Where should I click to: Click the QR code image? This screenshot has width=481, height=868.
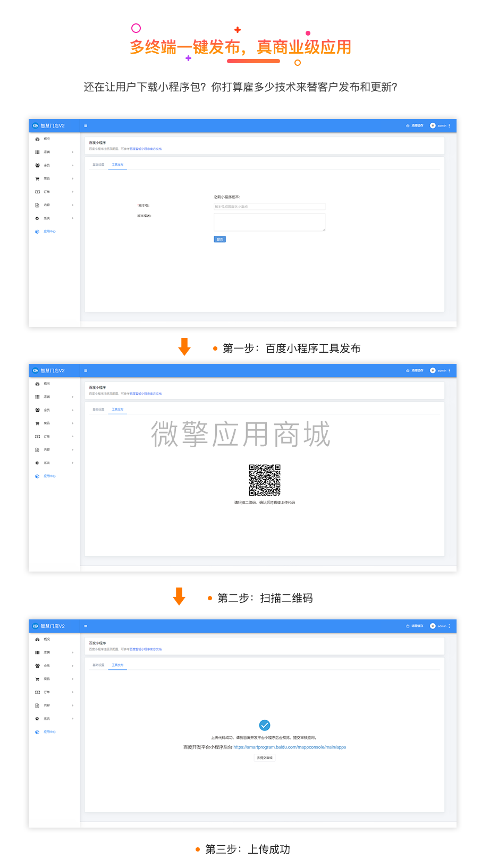[265, 480]
